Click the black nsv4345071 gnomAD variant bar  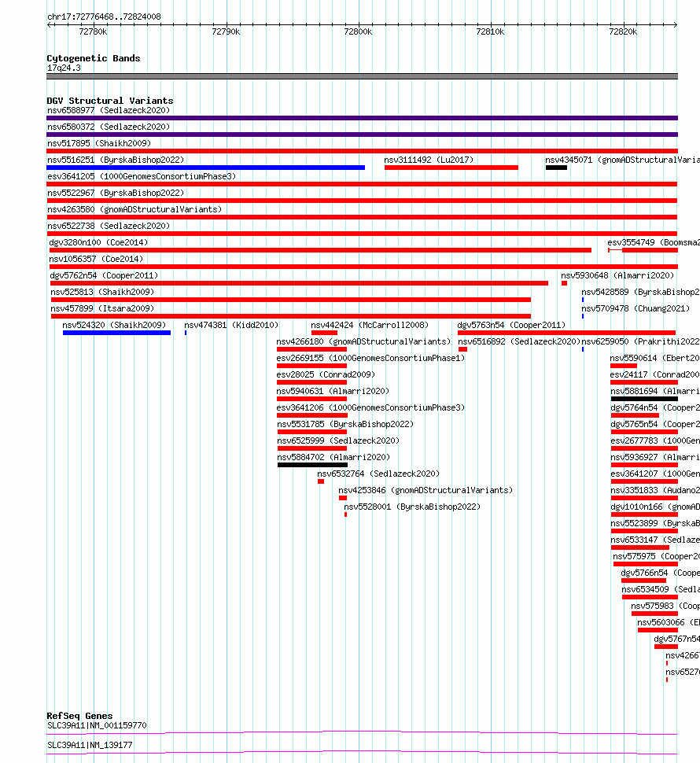556,168
